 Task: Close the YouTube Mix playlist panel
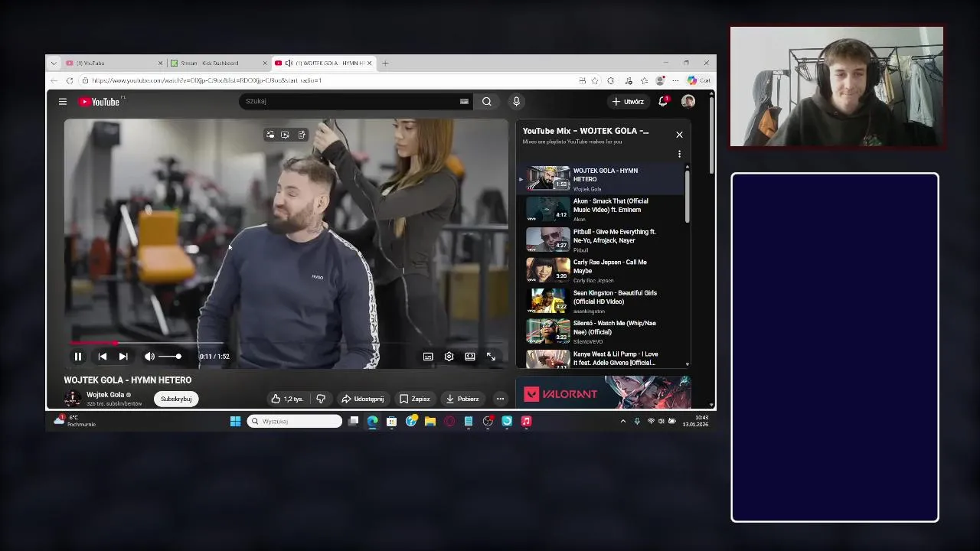pyautogui.click(x=679, y=135)
